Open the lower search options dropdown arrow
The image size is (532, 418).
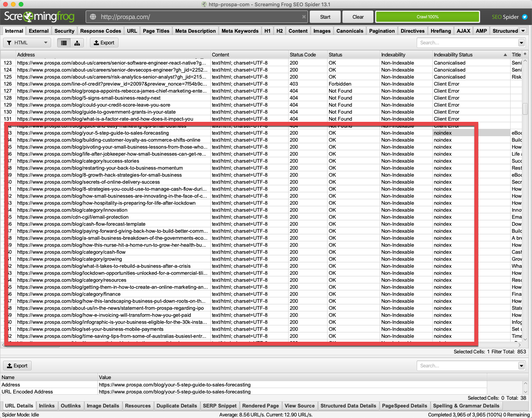point(521,366)
